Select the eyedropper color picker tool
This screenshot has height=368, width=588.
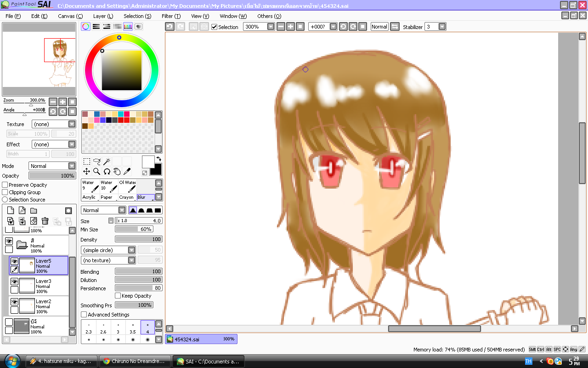click(127, 172)
